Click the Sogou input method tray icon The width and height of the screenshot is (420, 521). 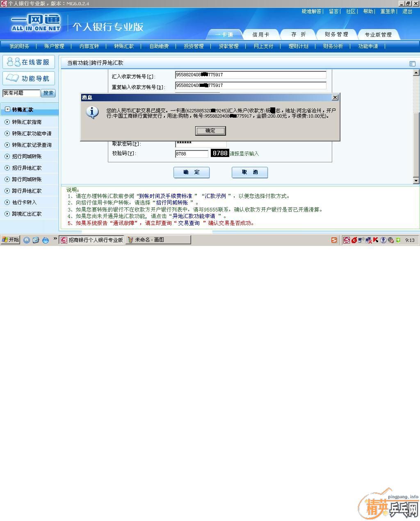pos(334,240)
